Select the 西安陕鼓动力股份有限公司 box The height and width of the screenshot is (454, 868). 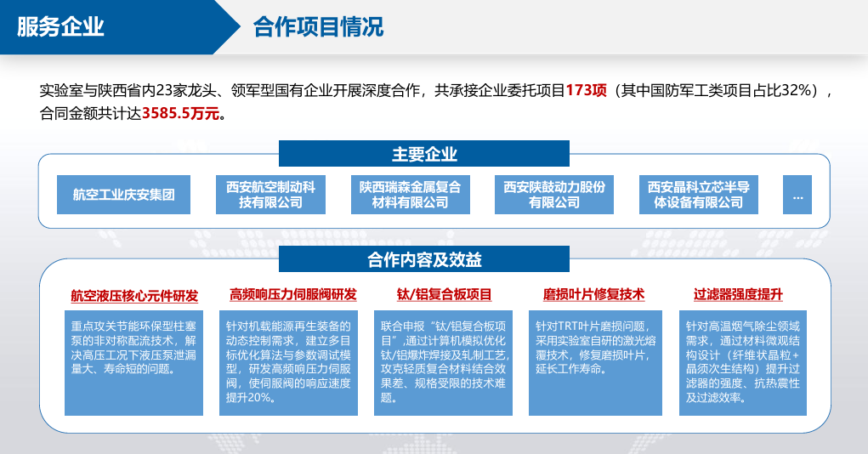(x=554, y=195)
